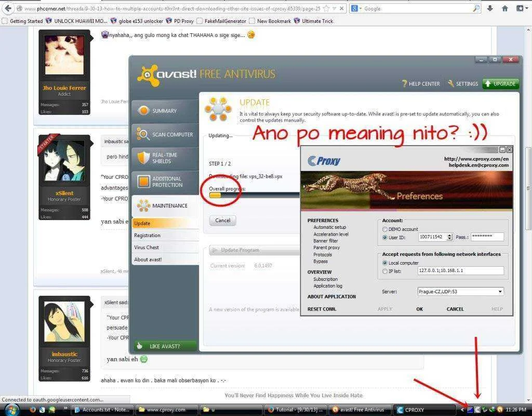
Task: Open Automatic setup in CProxy preferences
Action: [x=329, y=227]
